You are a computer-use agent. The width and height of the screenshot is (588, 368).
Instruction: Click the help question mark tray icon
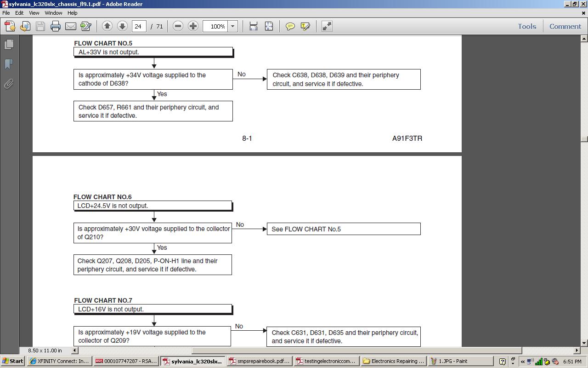tap(502, 362)
